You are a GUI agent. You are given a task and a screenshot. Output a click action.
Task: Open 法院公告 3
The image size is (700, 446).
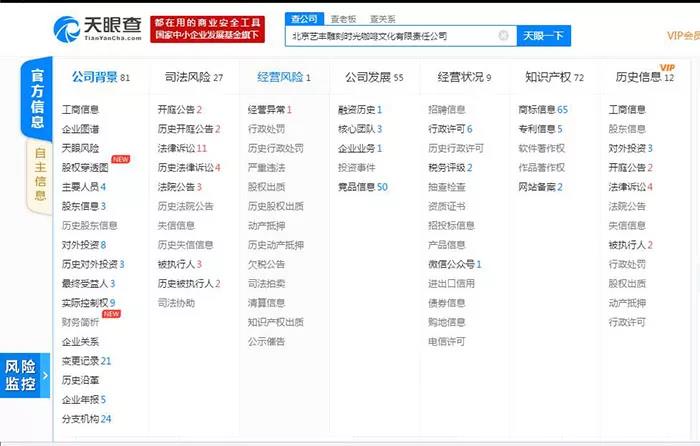pyautogui.click(x=180, y=187)
